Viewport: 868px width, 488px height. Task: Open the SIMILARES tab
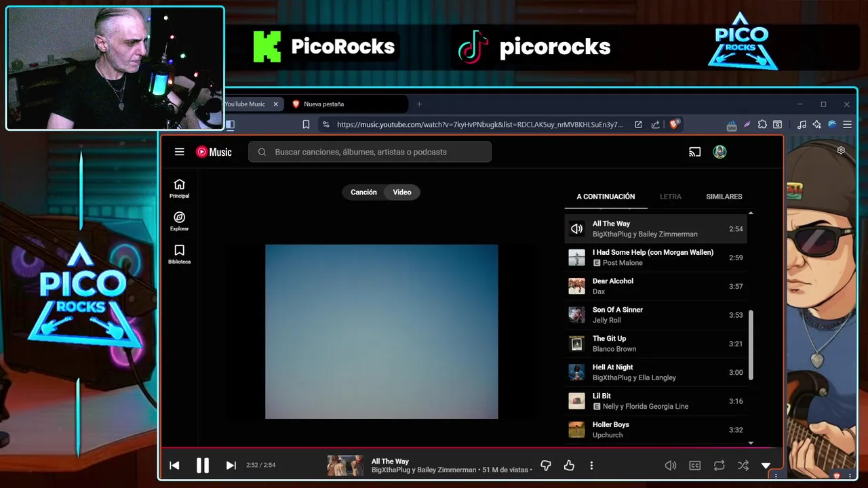pos(724,197)
